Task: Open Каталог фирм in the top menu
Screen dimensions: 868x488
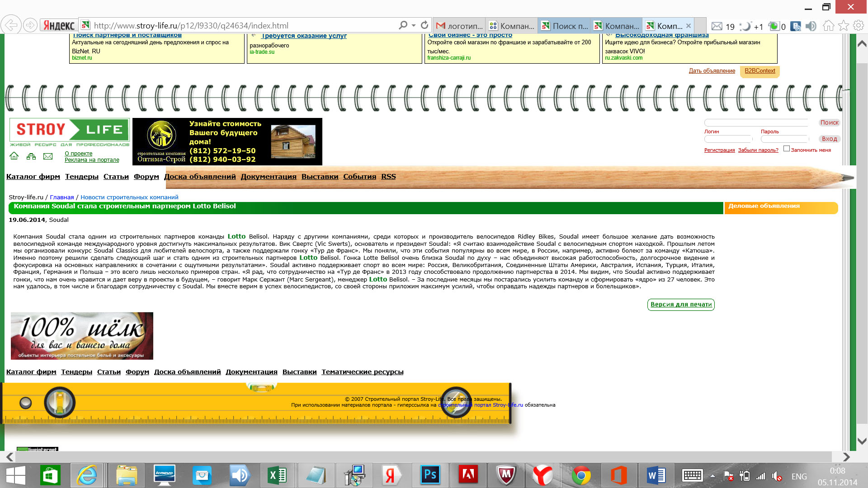Action: coord(33,177)
